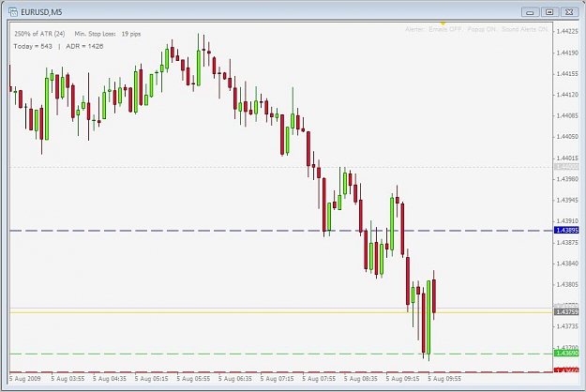Select the yellow horizontal line at 1.43759

pyautogui.click(x=281, y=312)
